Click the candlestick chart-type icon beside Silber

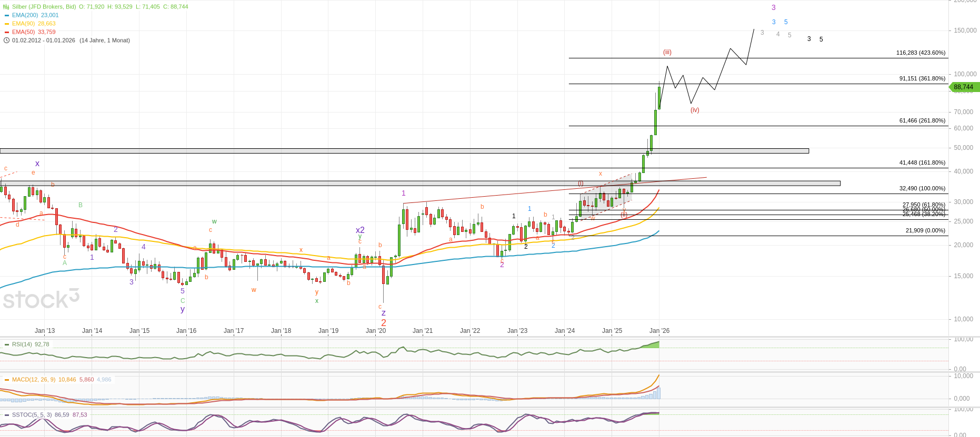(x=6, y=7)
